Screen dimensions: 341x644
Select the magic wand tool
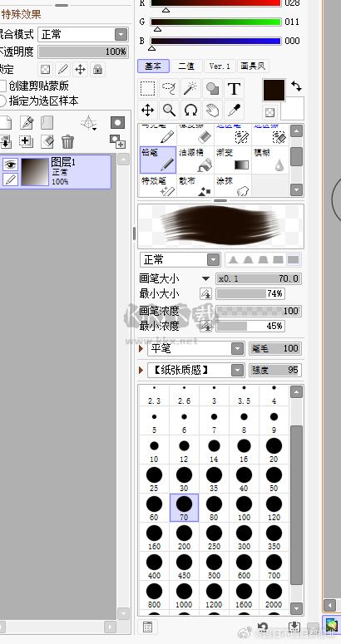(x=190, y=88)
